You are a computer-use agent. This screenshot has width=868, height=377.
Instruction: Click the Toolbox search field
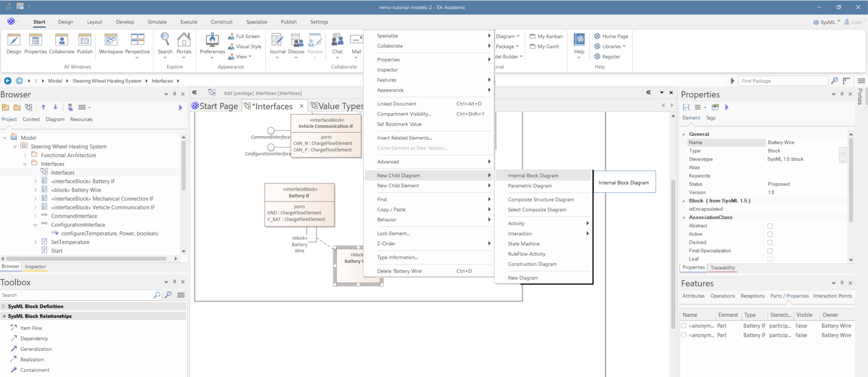(77, 295)
